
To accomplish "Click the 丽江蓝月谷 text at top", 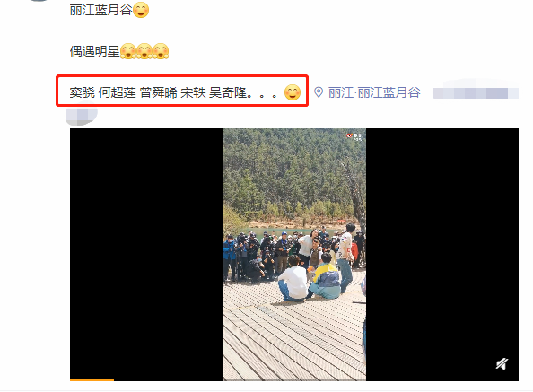I will point(101,10).
